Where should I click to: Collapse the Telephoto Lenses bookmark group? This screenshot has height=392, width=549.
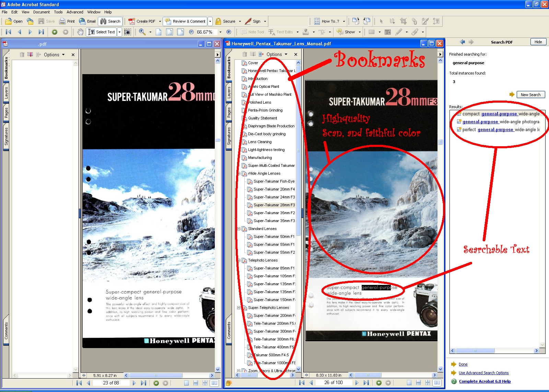(239, 261)
